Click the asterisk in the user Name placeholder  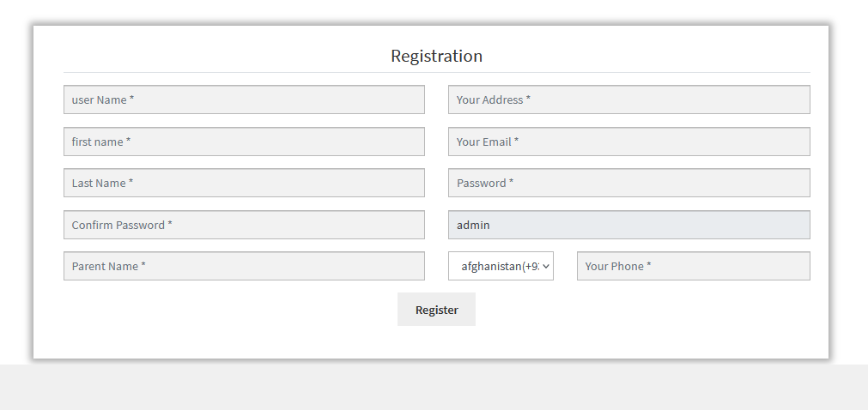(132, 99)
